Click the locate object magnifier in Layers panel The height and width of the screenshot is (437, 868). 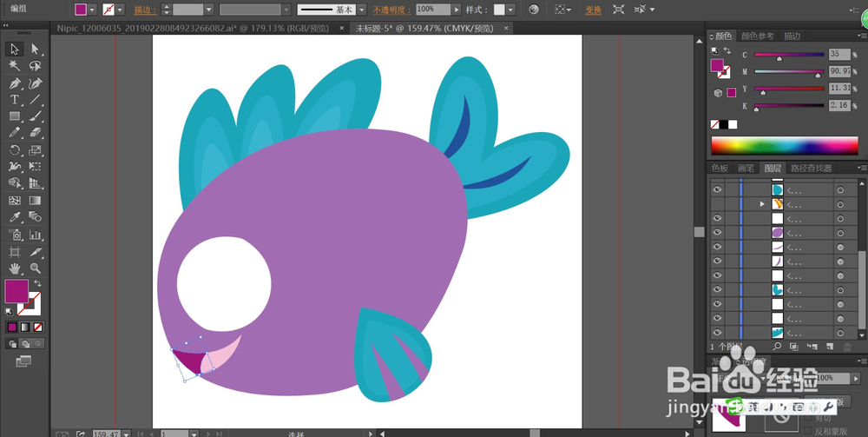pyautogui.click(x=777, y=347)
